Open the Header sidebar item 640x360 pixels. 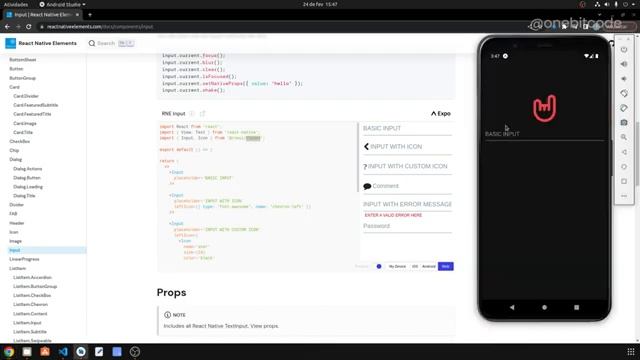click(x=17, y=223)
